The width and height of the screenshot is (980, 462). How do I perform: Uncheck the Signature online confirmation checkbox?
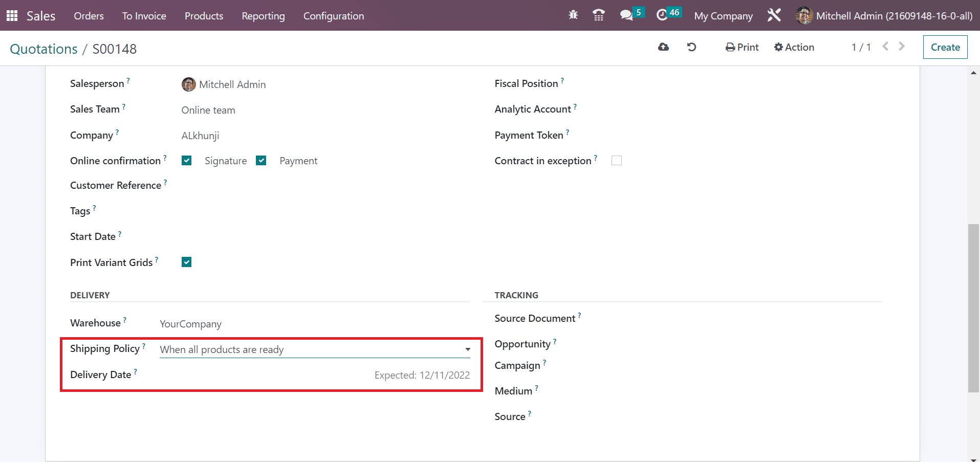tap(187, 161)
